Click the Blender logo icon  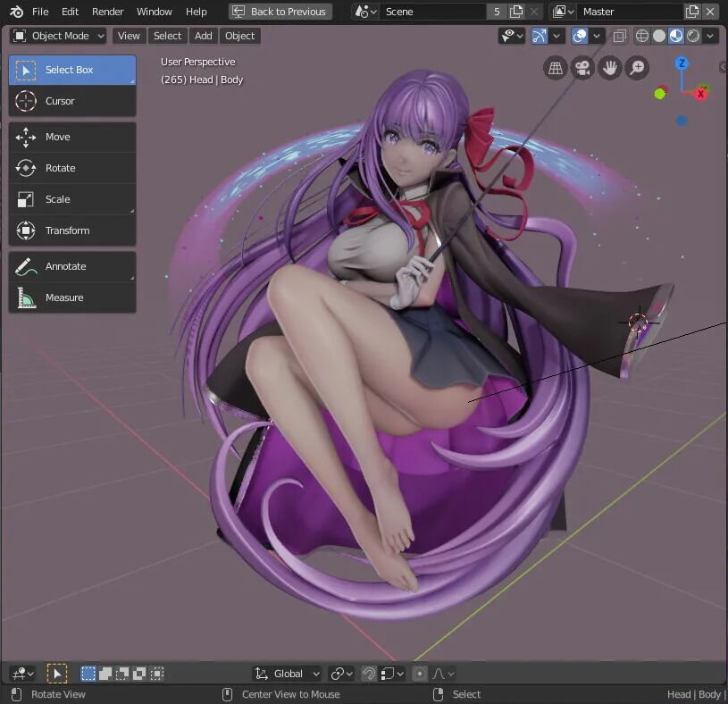click(x=16, y=12)
